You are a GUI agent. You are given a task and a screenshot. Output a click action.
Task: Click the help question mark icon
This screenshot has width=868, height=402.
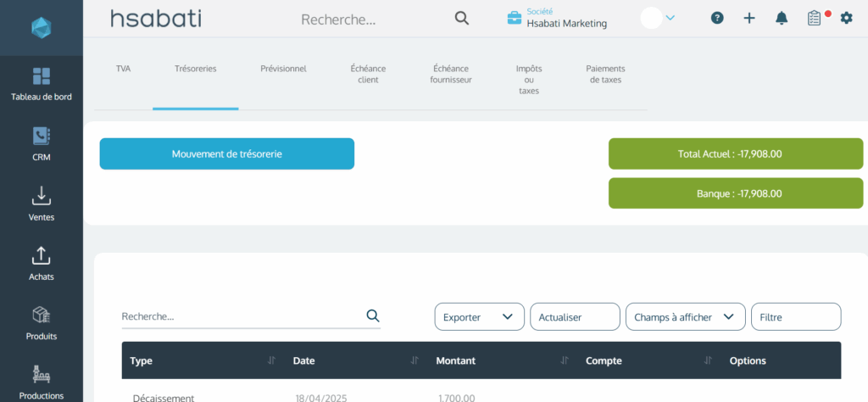tap(717, 18)
